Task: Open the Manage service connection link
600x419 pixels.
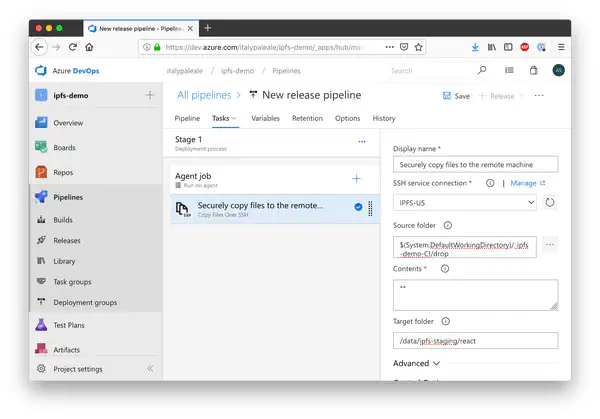Action: (x=528, y=183)
